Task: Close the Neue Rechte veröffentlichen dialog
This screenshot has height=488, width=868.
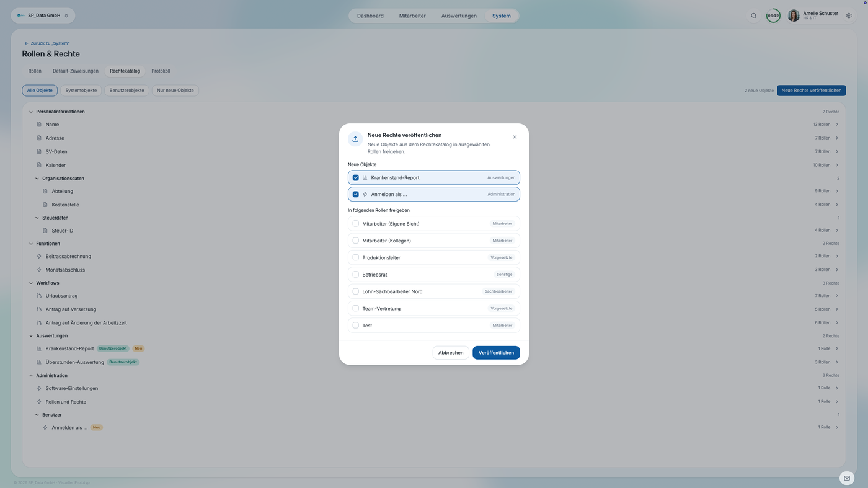Action: click(x=515, y=137)
